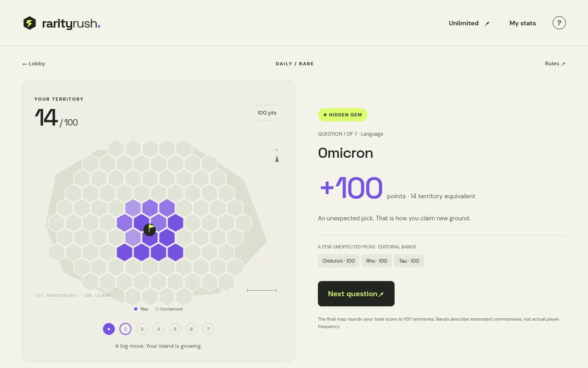Select the Tau · 100 chip
This screenshot has height=368, width=588.
click(409, 261)
